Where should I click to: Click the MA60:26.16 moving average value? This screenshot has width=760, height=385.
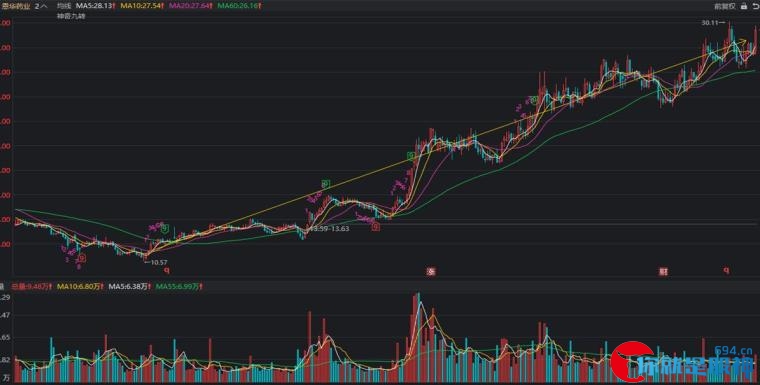click(x=239, y=6)
